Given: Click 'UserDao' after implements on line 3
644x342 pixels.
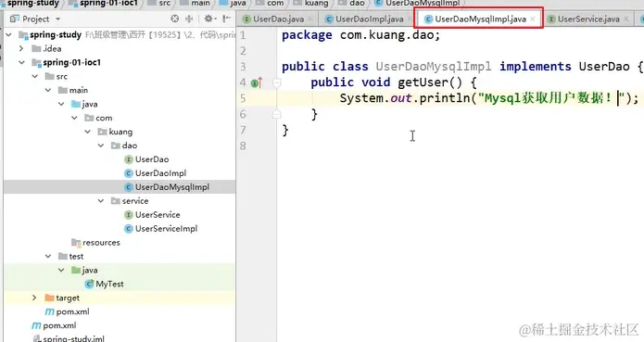Looking at the screenshot, I should pyautogui.click(x=604, y=67).
